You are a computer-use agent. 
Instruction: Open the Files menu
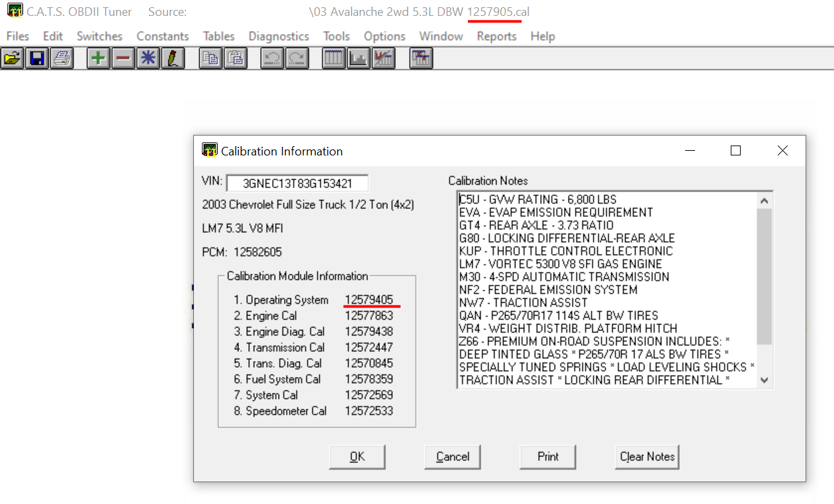18,36
